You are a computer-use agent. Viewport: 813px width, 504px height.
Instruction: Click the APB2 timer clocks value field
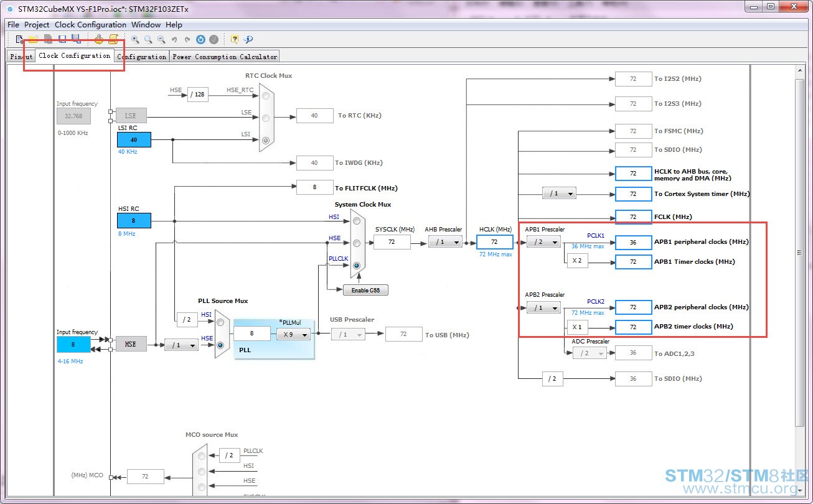click(x=633, y=327)
